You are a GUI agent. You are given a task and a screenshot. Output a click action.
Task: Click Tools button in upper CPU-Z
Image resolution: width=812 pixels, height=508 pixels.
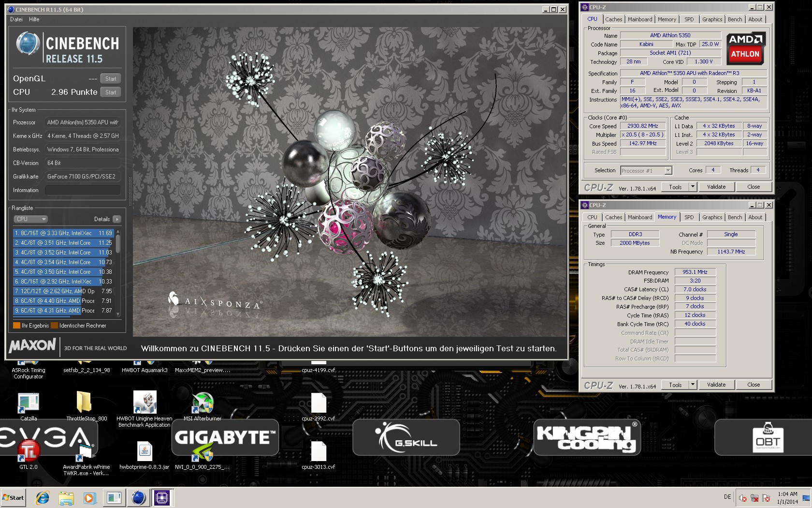676,187
